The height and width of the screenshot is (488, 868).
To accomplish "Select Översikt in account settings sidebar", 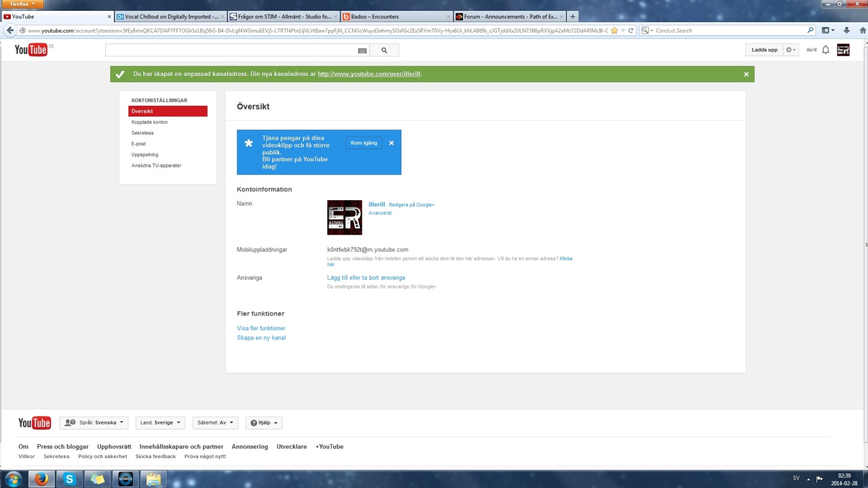I will (x=168, y=111).
